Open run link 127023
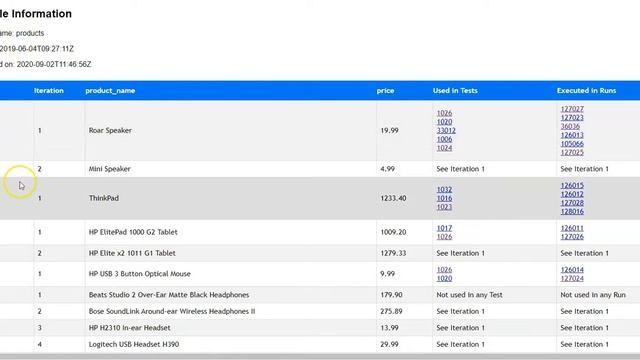The height and width of the screenshot is (360, 640). coord(572,118)
